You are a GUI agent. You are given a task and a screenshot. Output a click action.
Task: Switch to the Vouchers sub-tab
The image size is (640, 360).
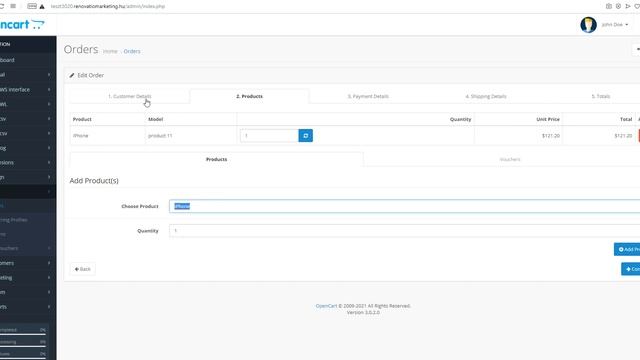[510, 159]
